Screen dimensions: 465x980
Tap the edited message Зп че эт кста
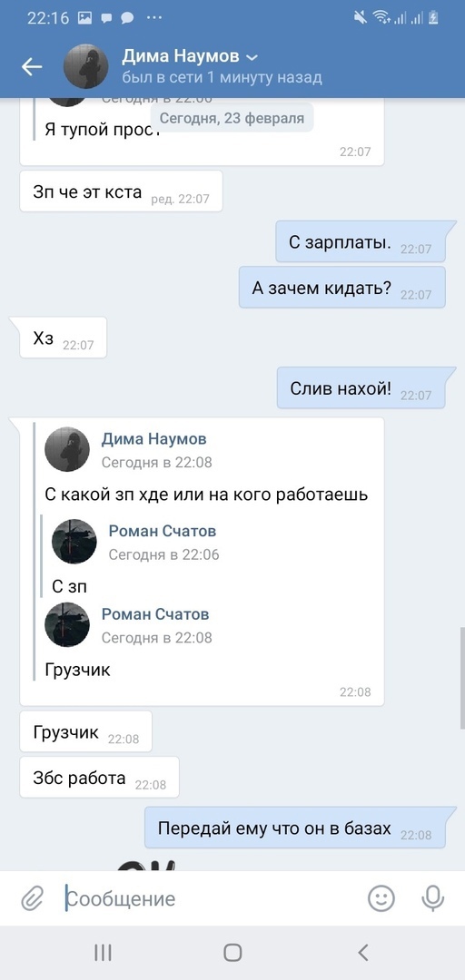pos(121,191)
